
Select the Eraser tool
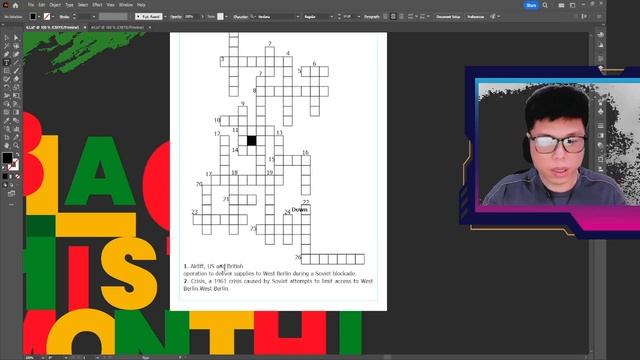click(16, 79)
